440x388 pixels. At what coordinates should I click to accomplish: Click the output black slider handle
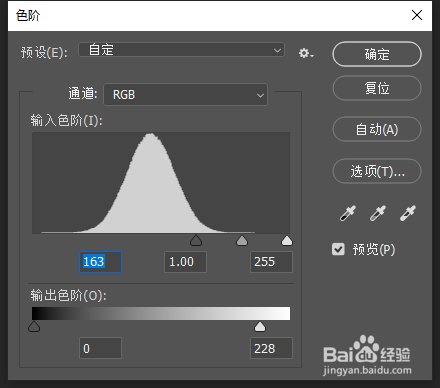tap(34, 326)
